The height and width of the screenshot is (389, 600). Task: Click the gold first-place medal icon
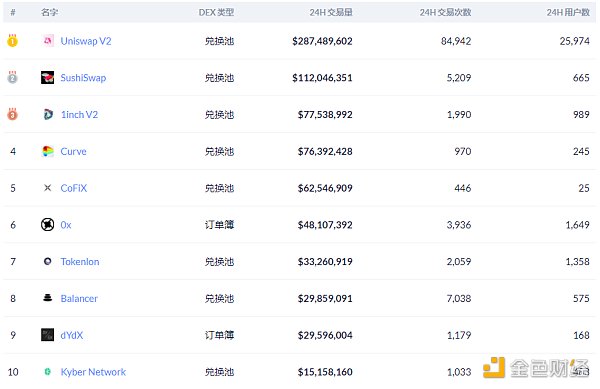click(x=12, y=40)
